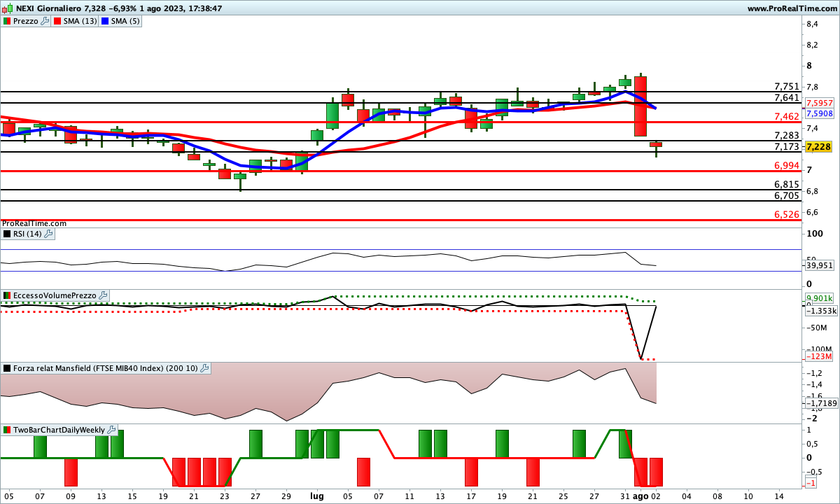Click the green-red Prezzo color icon

pyautogui.click(x=7, y=21)
